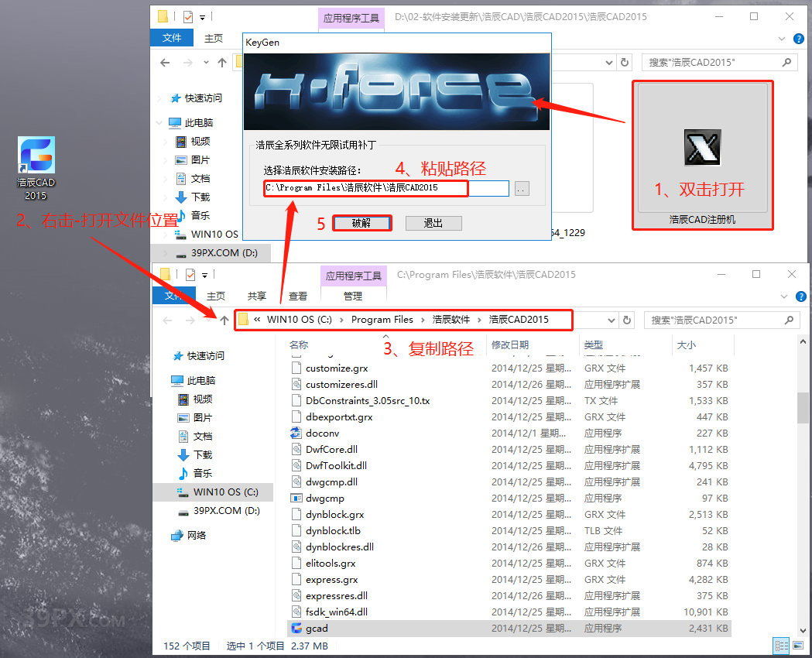This screenshot has height=658, width=812.
Task: Open the 查看 ribbon tab
Action: [x=298, y=296]
